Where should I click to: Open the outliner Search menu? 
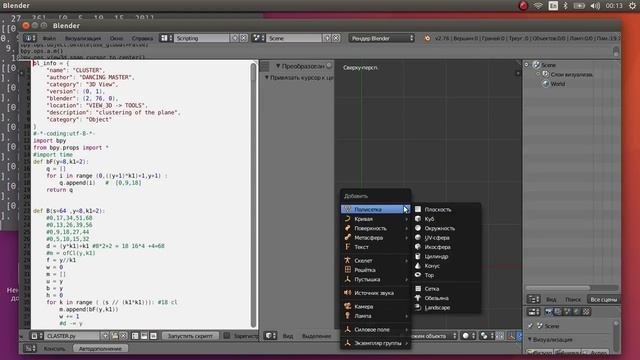[573, 299]
